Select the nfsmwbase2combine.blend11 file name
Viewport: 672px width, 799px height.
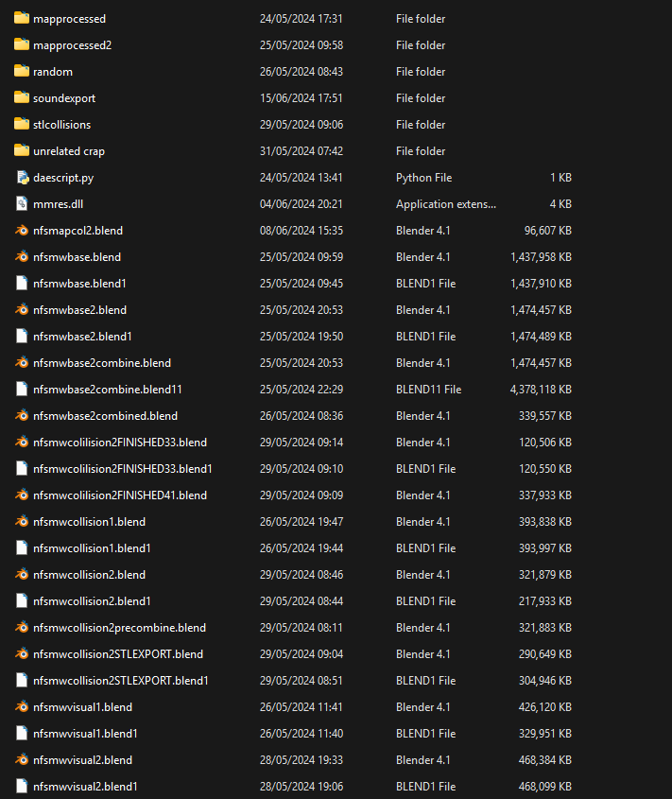click(108, 390)
